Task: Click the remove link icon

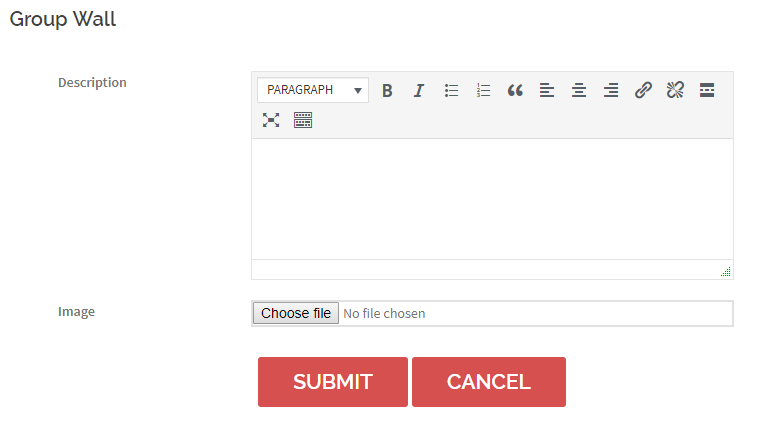Action: click(675, 90)
